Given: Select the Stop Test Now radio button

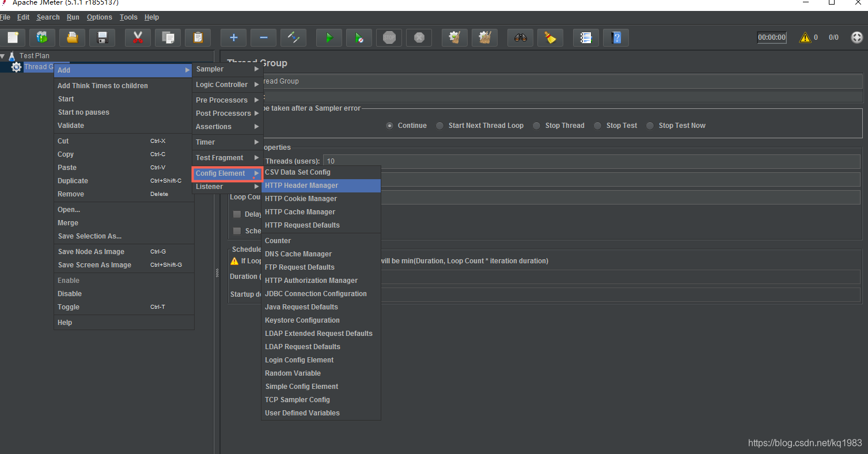Looking at the screenshot, I should [650, 126].
